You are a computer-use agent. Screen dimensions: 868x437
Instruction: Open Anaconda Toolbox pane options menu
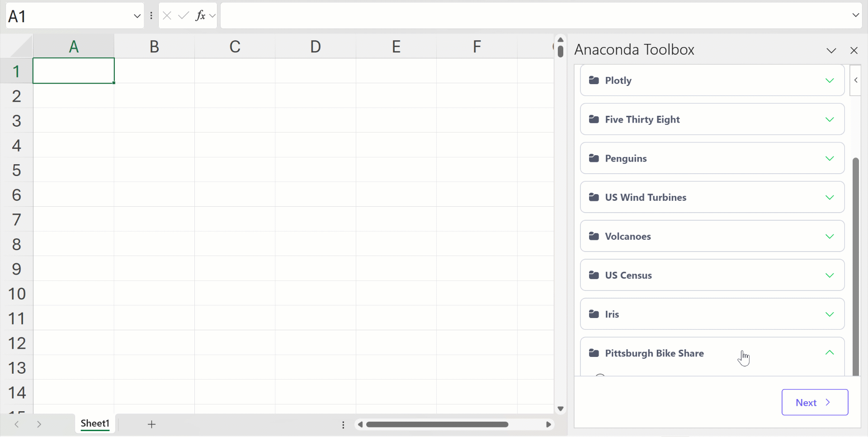coord(831,50)
